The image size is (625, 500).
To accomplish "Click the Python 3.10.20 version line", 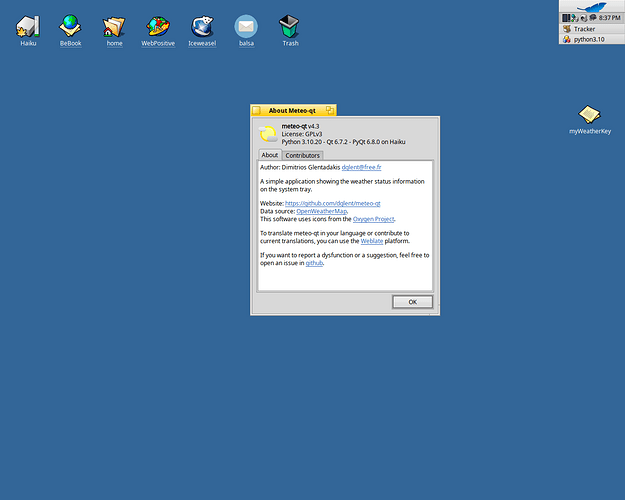I will point(343,142).
